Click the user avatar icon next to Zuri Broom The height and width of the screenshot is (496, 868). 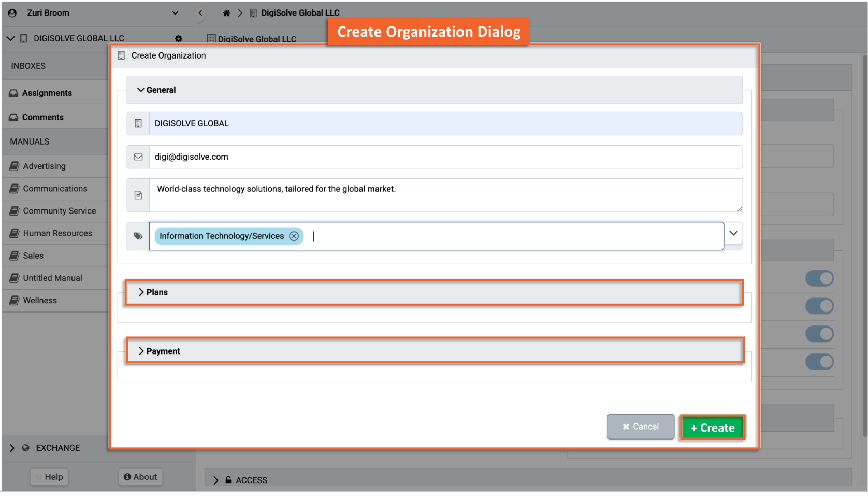tap(12, 13)
